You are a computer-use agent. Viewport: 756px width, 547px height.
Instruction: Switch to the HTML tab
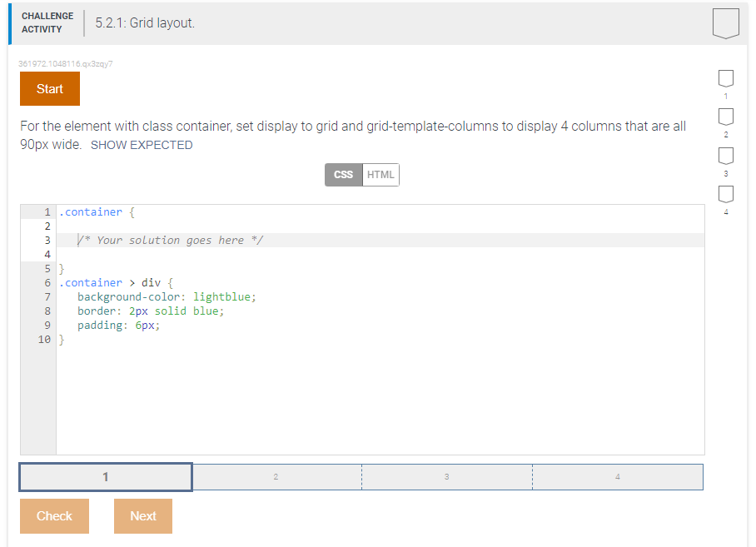pyautogui.click(x=380, y=175)
